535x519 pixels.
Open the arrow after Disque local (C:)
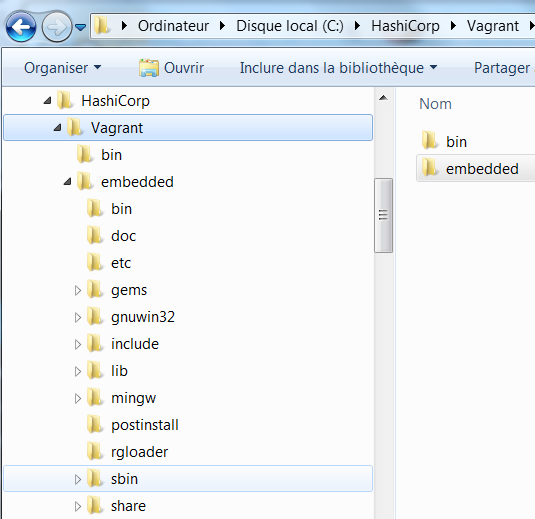coord(357,26)
